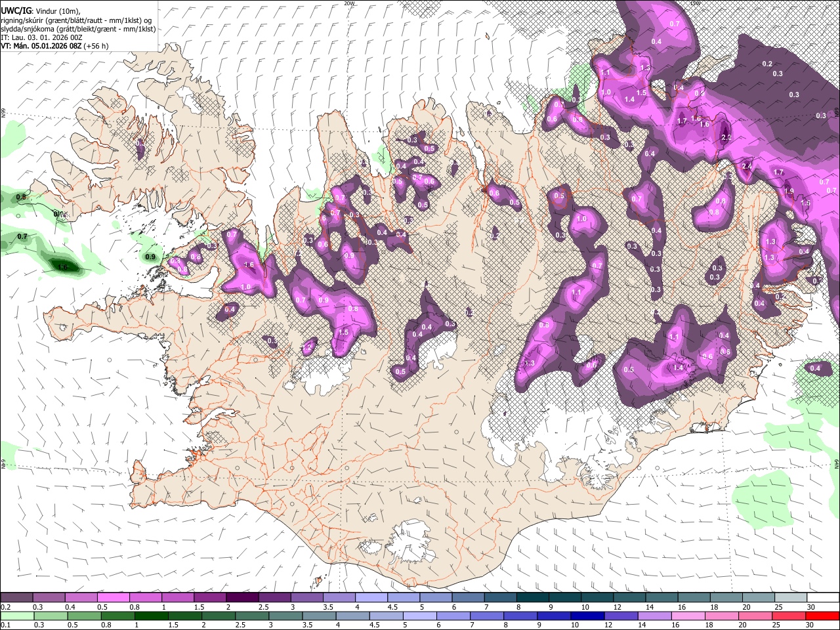Pick the upper scale swatch starting at 12
The image size is (840, 630).
(x=630, y=598)
